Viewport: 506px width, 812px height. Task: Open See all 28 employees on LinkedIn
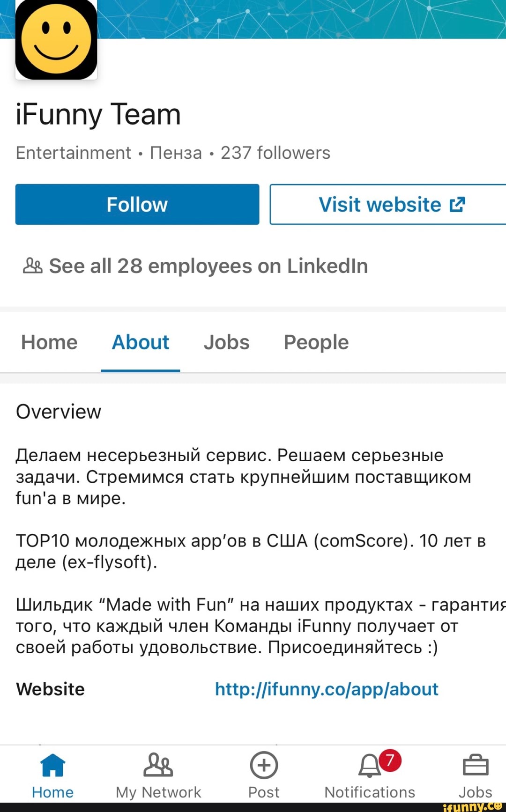click(208, 266)
